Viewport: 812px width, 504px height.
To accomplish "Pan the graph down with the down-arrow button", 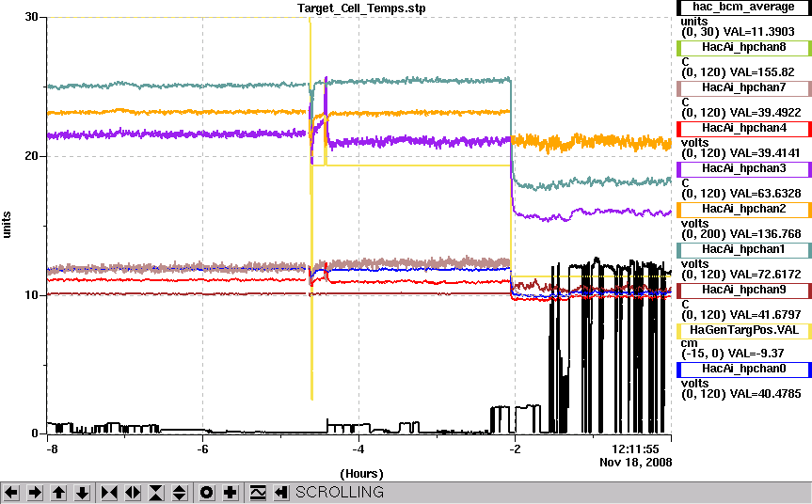I will pos(83,492).
